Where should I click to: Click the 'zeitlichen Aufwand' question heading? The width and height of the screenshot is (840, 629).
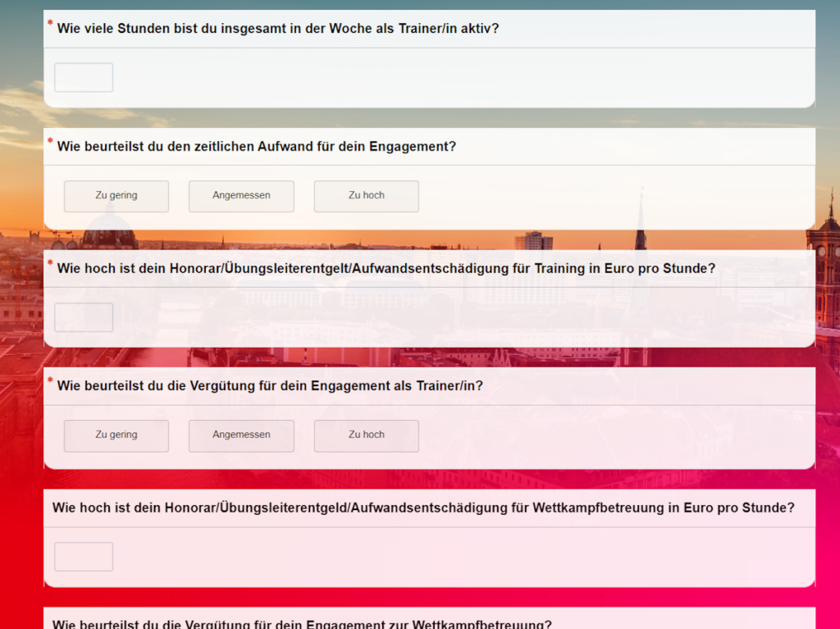click(256, 147)
